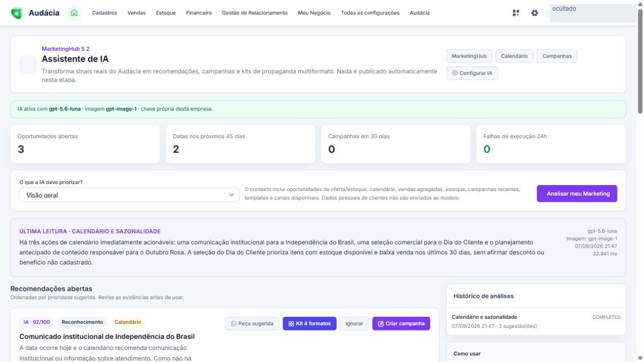Open the 'Calendário e sazonalidade' history entry

click(536, 321)
